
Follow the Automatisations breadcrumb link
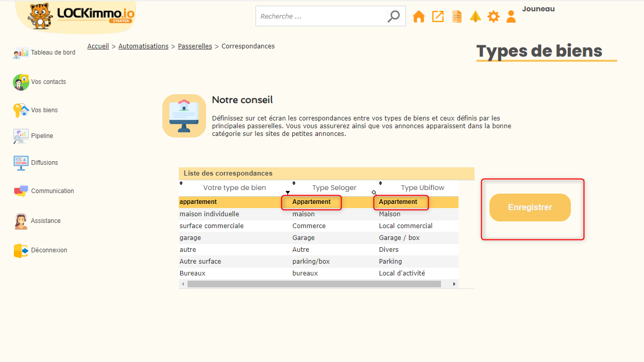pos(143,46)
